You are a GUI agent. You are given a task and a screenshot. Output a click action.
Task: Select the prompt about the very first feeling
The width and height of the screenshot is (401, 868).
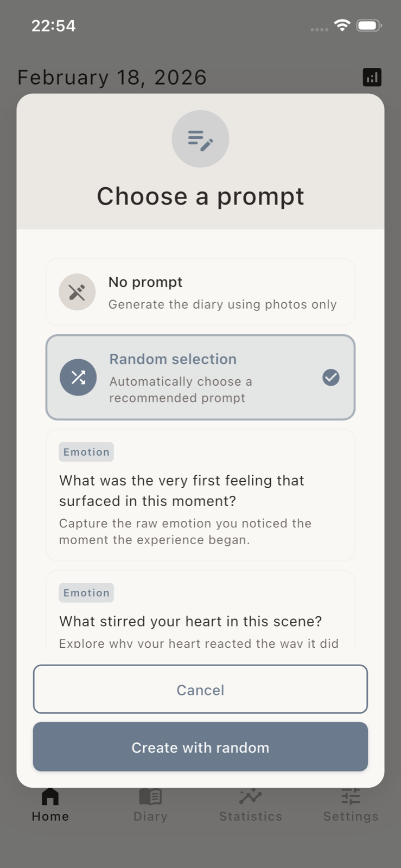coord(200,495)
